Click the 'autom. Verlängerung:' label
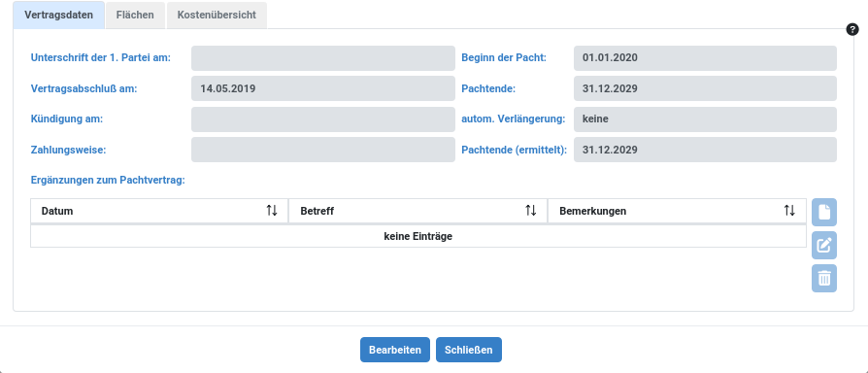Screen dimensions: 868x373 (514, 119)
